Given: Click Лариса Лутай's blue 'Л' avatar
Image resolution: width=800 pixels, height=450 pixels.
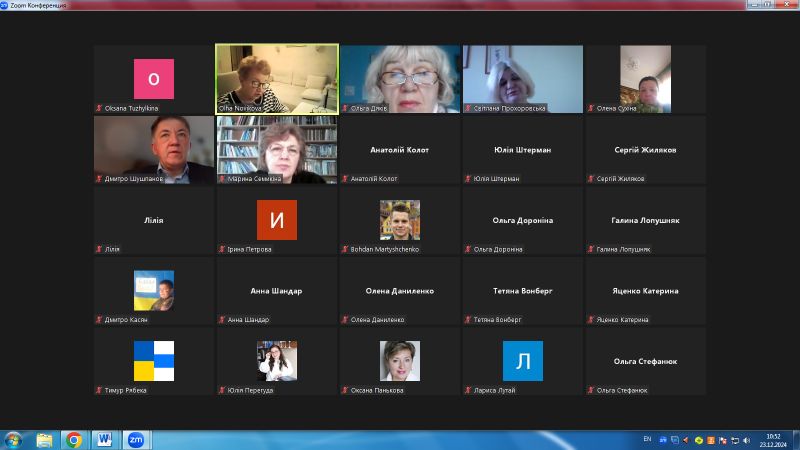Looking at the screenshot, I should (x=522, y=361).
